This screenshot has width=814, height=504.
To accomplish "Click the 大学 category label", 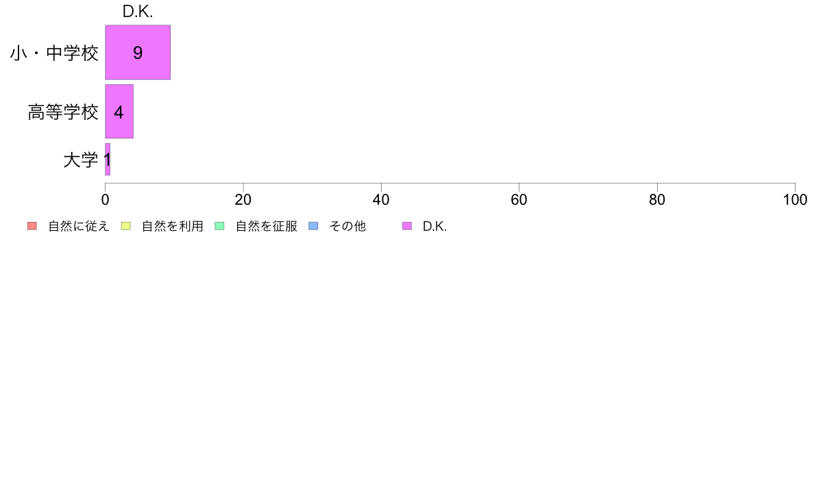I will [x=80, y=160].
